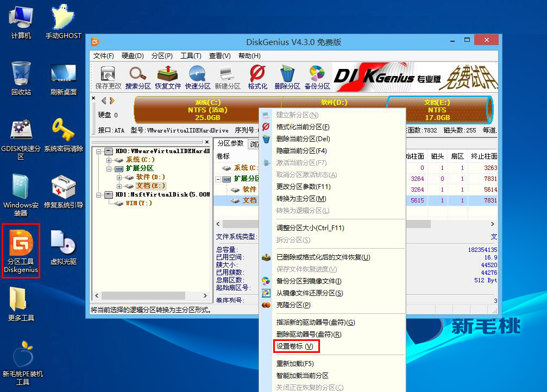547x392 pixels.
Task: Open 计算机 desktop icon
Action: click(21, 23)
